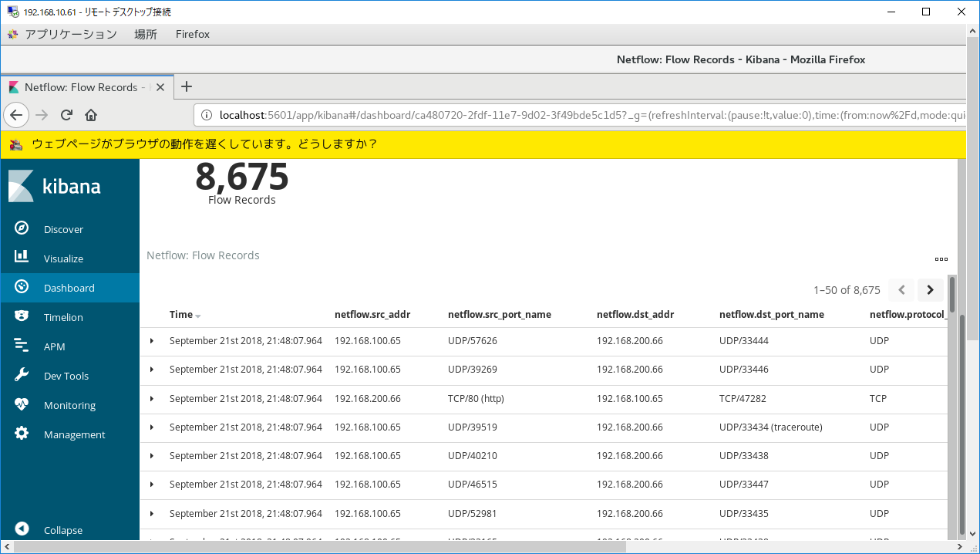
Task: Click the Kibana logo
Action: (x=70, y=185)
